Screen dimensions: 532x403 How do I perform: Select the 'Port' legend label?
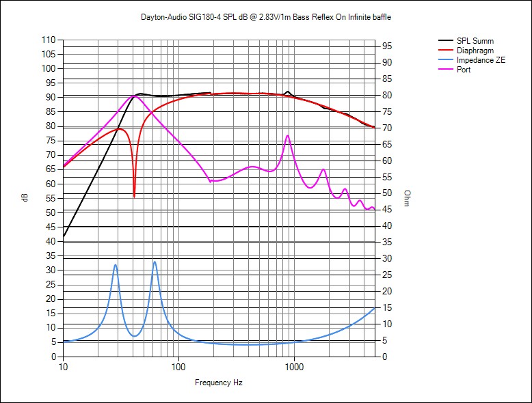464,70
